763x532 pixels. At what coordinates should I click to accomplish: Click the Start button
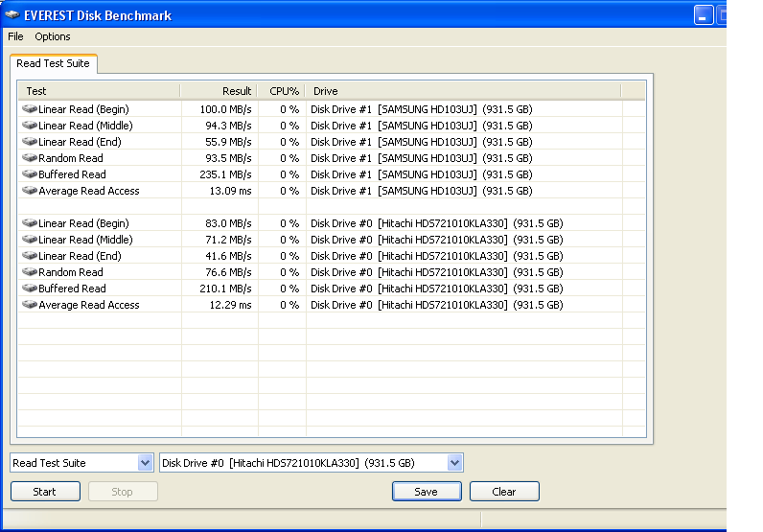click(45, 492)
